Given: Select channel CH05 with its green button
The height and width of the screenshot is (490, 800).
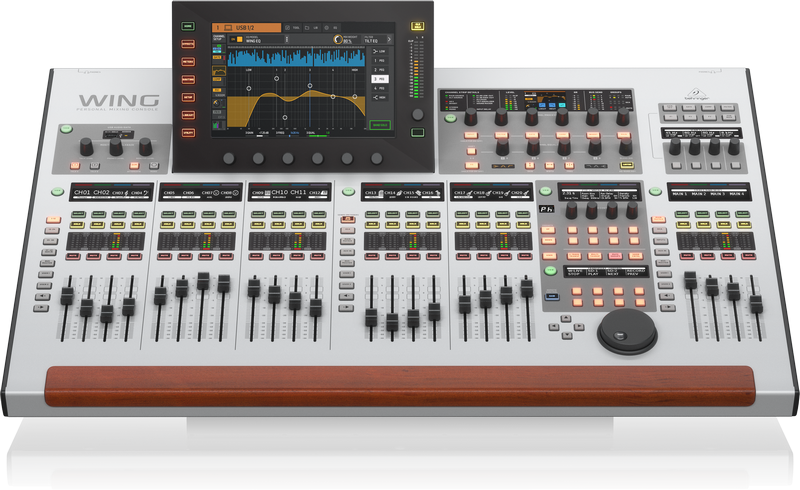Looking at the screenshot, I should click(169, 214).
